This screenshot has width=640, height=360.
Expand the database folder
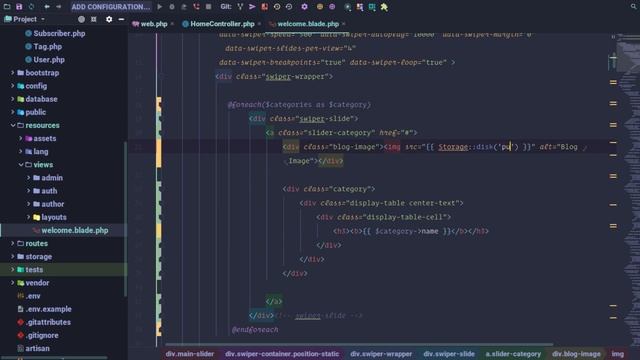tap(13, 99)
